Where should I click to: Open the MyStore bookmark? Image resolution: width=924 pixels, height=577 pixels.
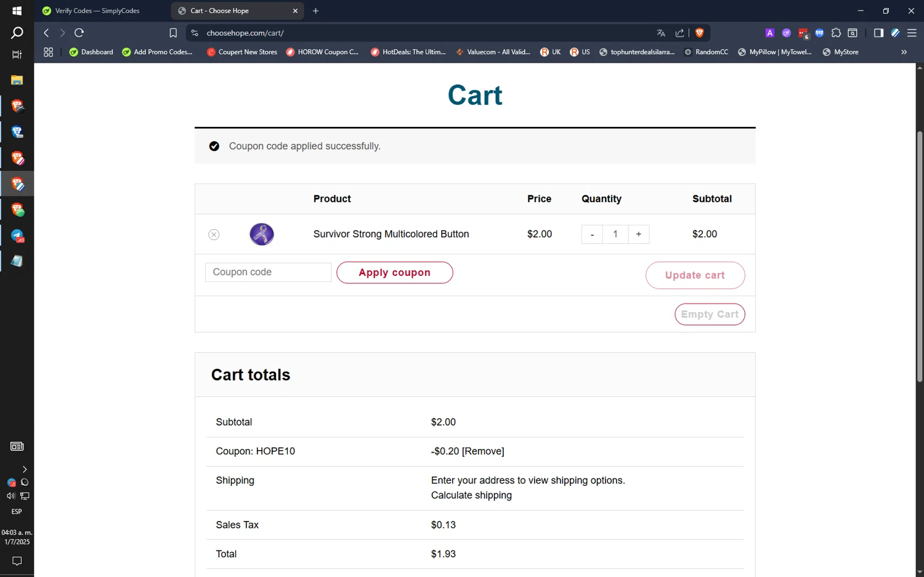coord(840,52)
